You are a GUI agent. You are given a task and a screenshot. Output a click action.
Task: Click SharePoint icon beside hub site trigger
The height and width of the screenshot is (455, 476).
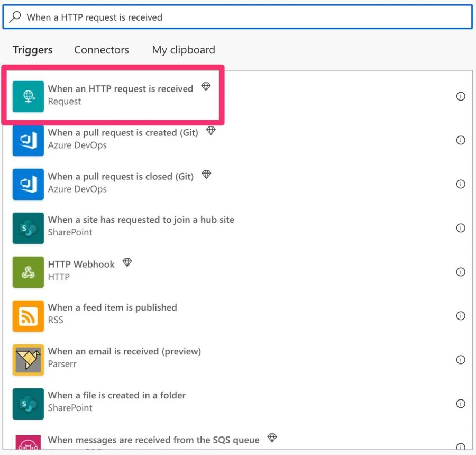[28, 228]
